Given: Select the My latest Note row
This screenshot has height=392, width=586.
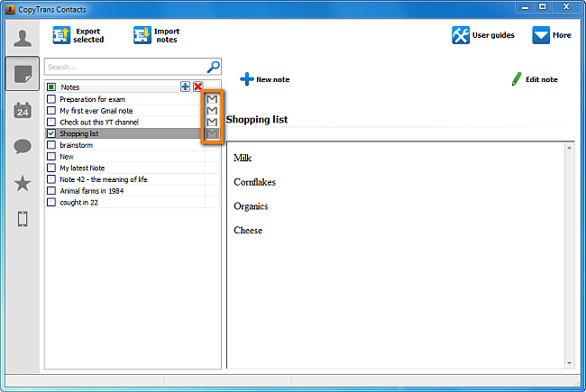Looking at the screenshot, I should (x=82, y=169).
